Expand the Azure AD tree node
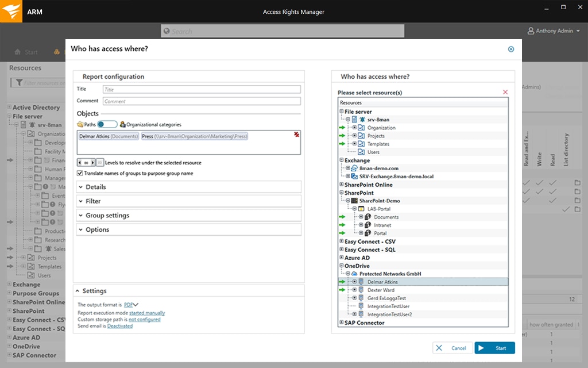Screen dimensions: 588x368 [341, 258]
